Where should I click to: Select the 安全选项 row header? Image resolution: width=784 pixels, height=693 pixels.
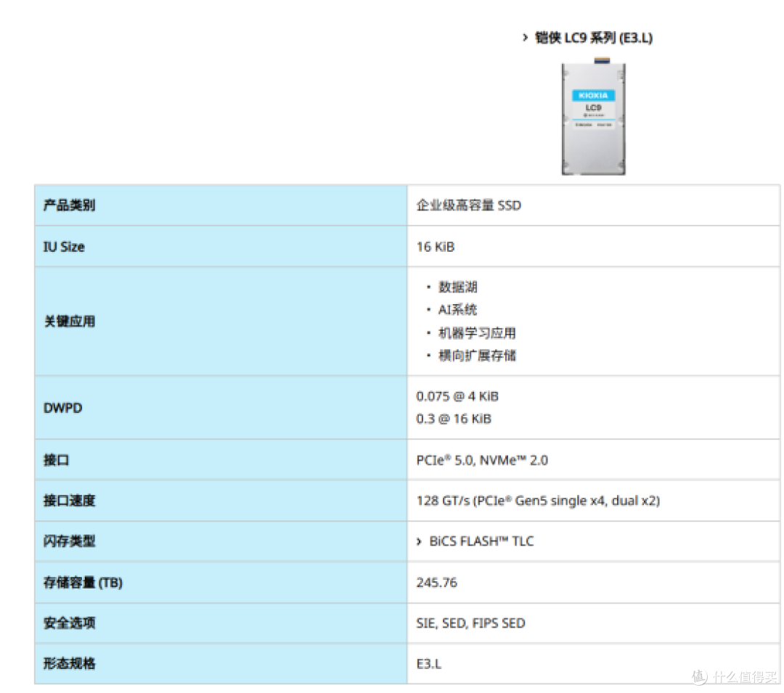[221, 623]
